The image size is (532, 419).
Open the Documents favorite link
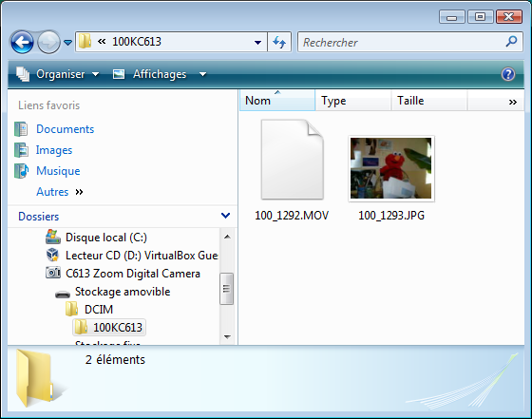pos(65,129)
